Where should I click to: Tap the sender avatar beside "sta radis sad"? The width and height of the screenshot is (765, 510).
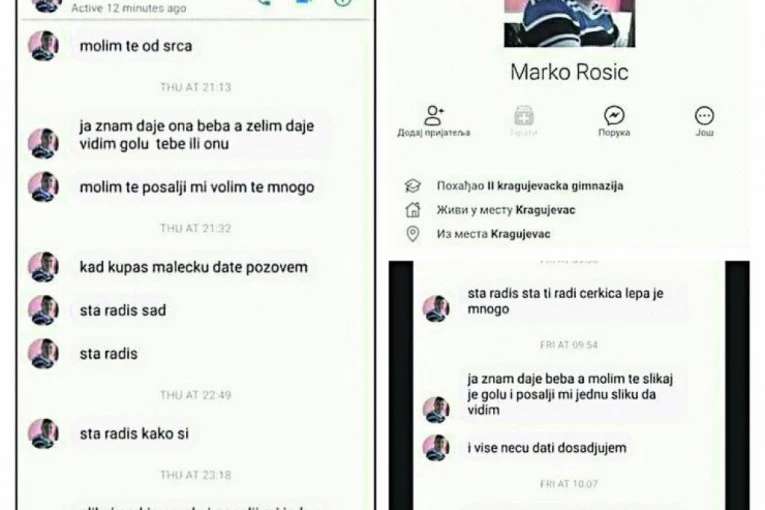coord(43,310)
